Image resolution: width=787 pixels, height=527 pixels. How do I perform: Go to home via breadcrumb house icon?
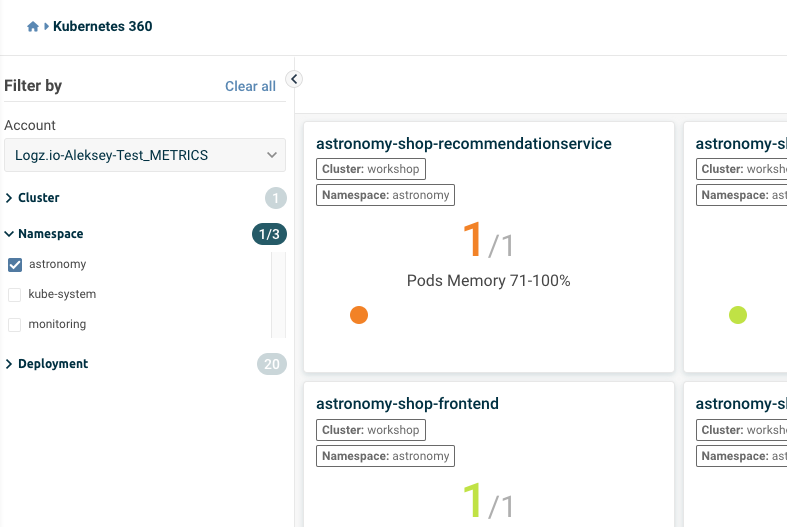pyautogui.click(x=33, y=26)
